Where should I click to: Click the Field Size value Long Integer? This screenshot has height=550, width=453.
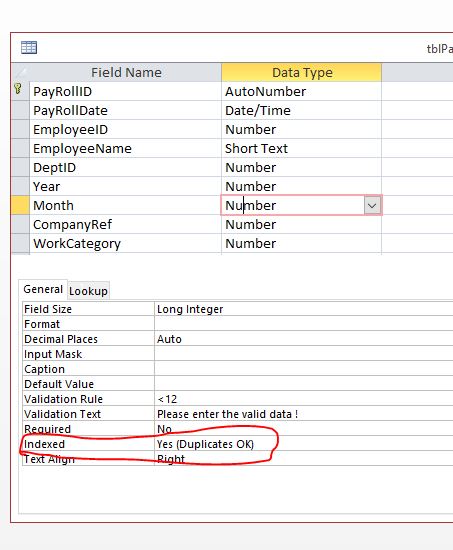(x=304, y=309)
